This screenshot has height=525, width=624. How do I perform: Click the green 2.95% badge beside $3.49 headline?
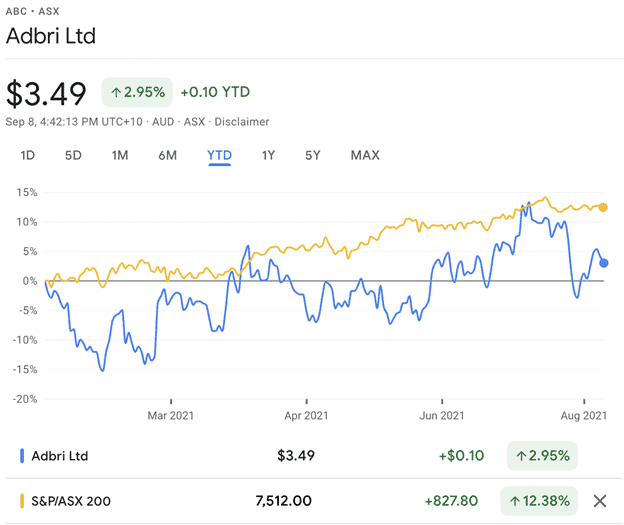coord(137,92)
